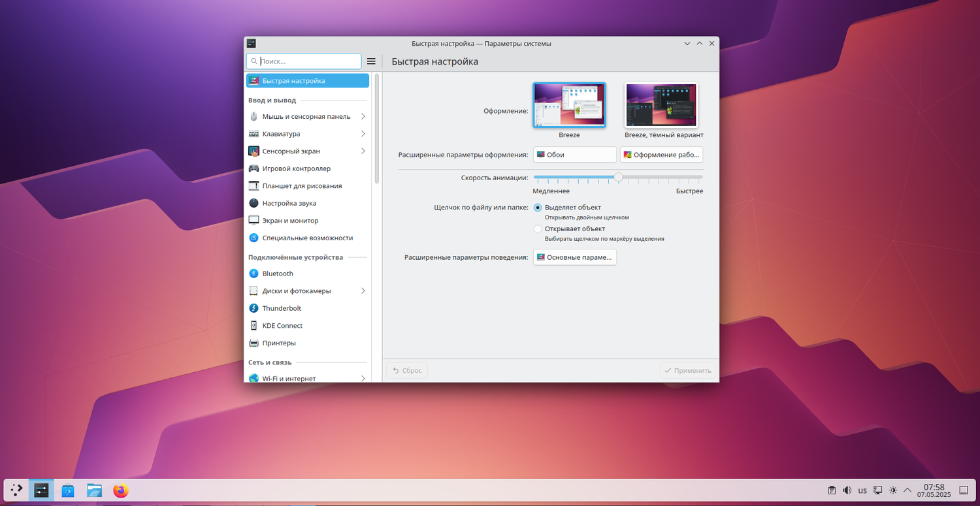Expand the "Сенсорный экран" chevron arrow
The width and height of the screenshot is (980, 506).
coord(363,151)
